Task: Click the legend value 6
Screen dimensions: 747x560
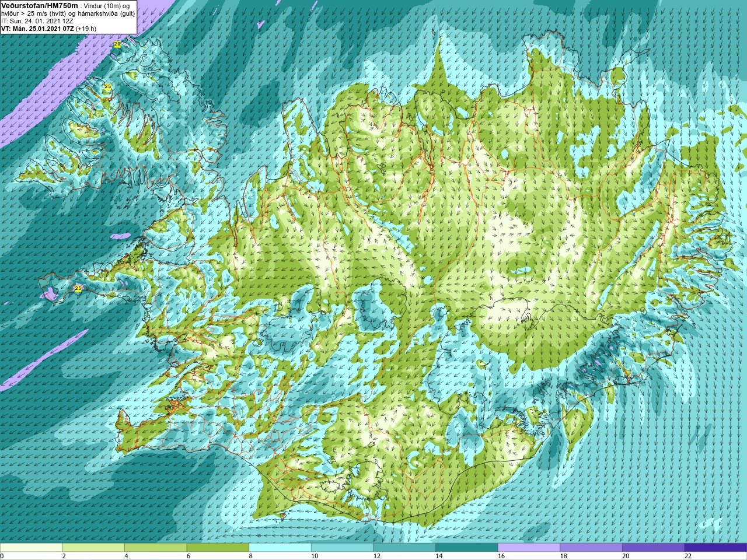Action: pos(189,556)
